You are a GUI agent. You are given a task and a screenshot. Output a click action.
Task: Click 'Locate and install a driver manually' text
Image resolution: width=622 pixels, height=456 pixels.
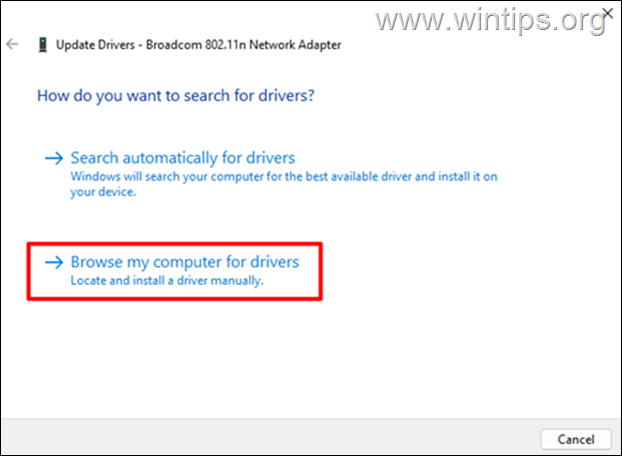coord(167,281)
